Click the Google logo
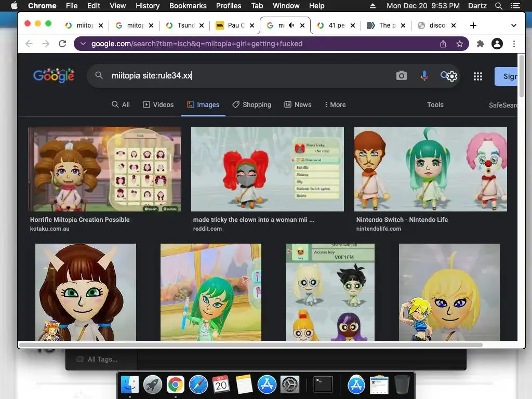 [54, 75]
